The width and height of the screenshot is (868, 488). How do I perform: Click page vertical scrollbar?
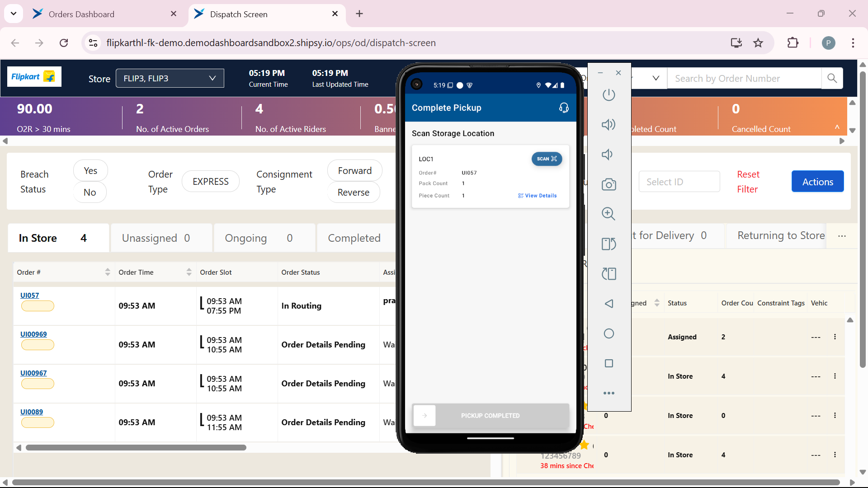863,220
